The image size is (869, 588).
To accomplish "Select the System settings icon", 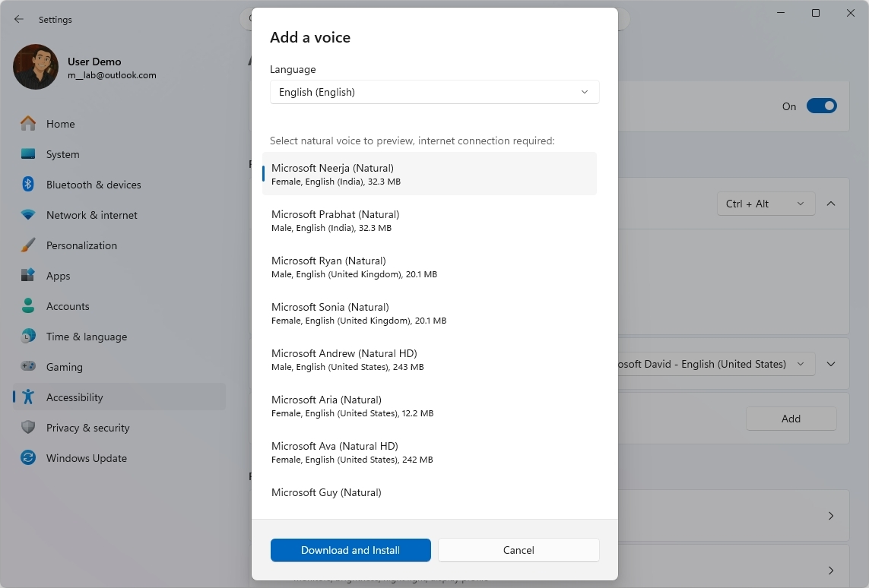I will [27, 154].
